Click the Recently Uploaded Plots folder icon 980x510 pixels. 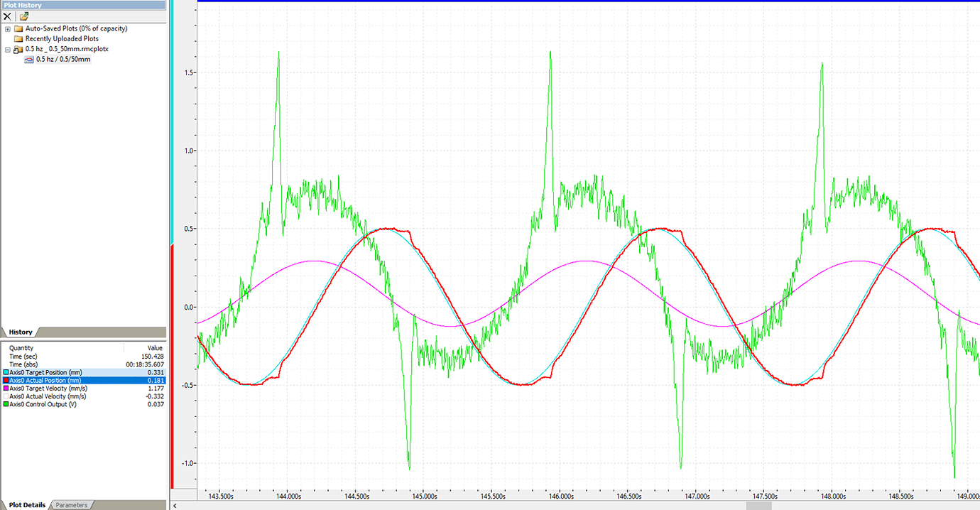click(18, 38)
